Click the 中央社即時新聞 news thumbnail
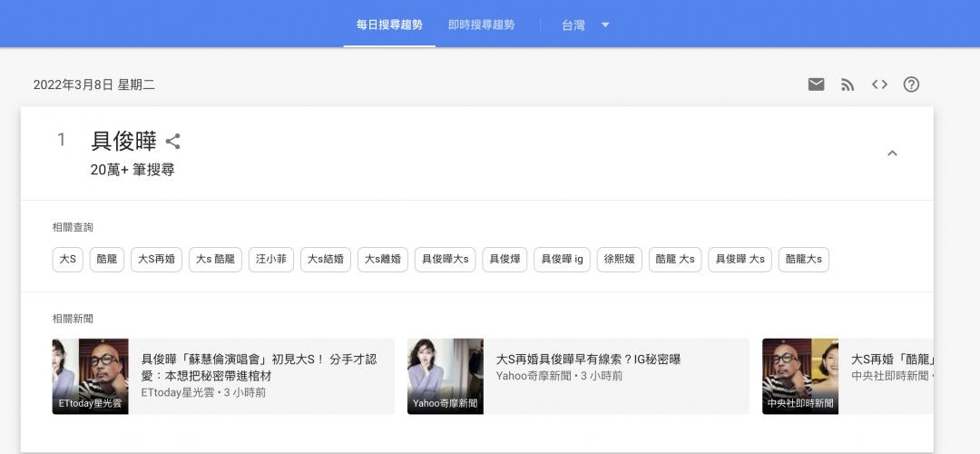The image size is (980, 454). tap(799, 376)
